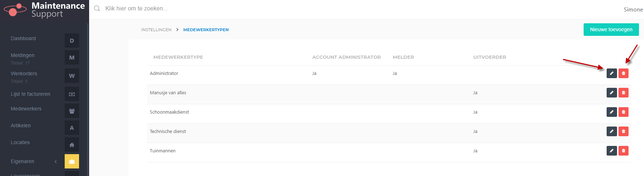Delete the Tuinmannen row
The image size is (644, 176).
click(x=624, y=151)
